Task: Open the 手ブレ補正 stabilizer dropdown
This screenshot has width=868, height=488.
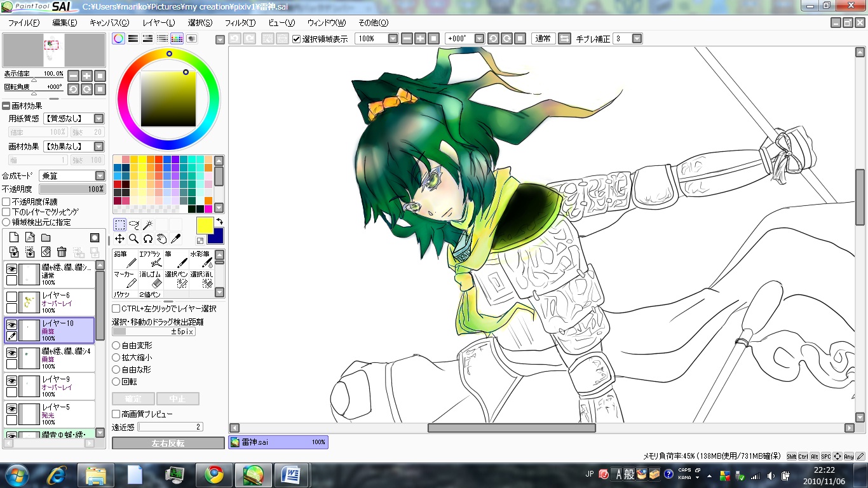Action: pyautogui.click(x=637, y=39)
